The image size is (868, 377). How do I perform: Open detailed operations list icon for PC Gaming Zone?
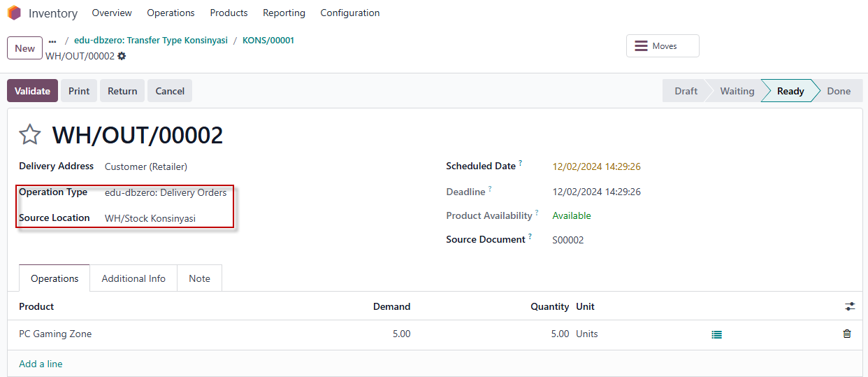pos(716,334)
